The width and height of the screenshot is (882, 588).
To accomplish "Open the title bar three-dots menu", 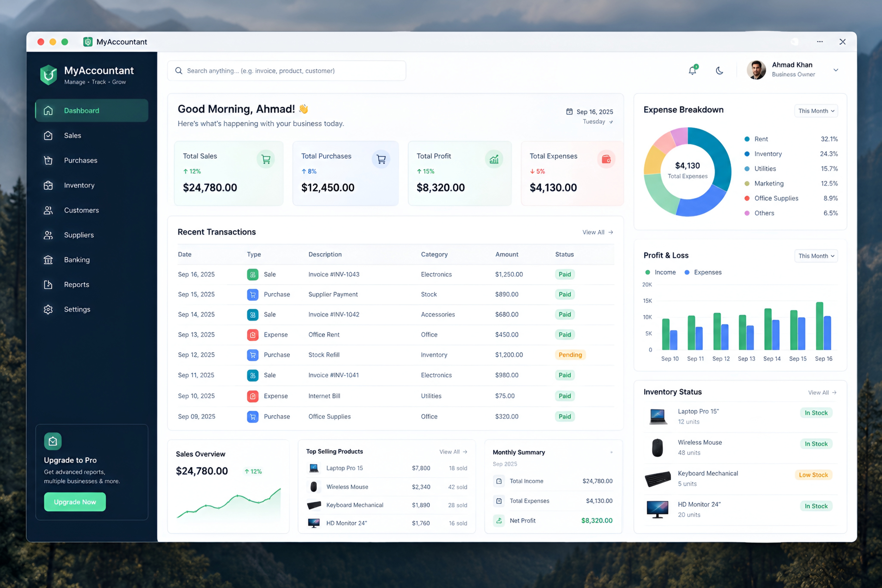I will tap(820, 42).
